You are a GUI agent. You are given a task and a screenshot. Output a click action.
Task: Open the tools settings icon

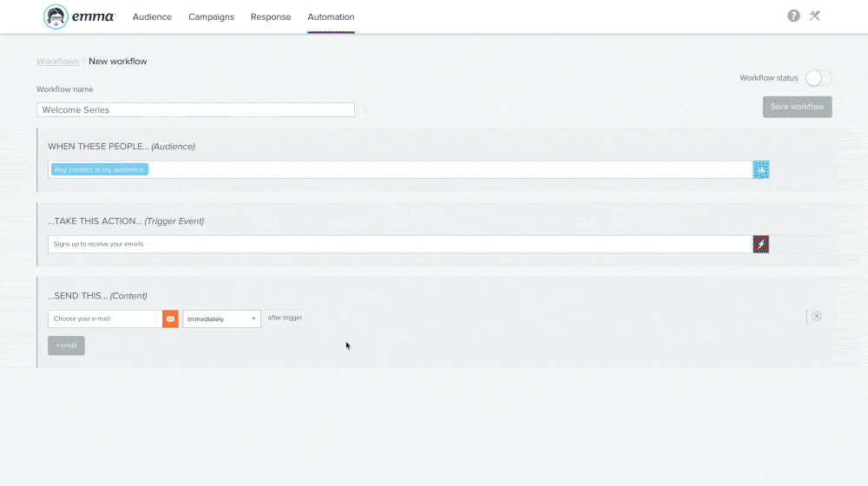[814, 16]
